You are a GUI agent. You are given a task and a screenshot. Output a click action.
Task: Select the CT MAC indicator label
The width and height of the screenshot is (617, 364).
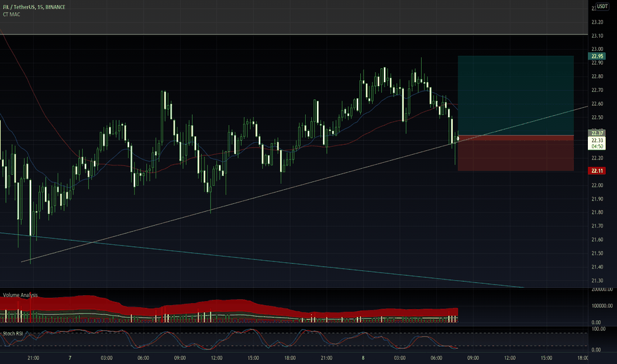[x=11, y=14]
